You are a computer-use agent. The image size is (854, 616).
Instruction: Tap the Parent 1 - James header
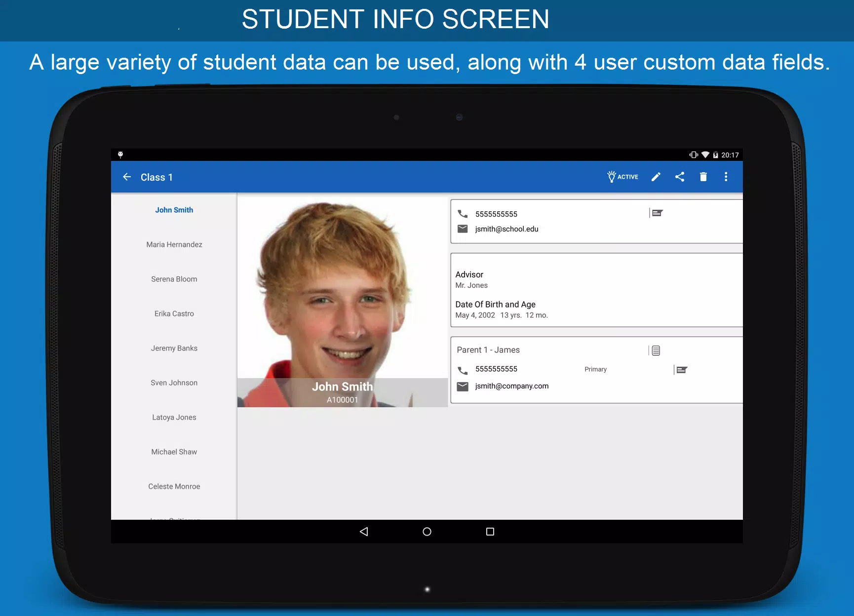pyautogui.click(x=488, y=350)
